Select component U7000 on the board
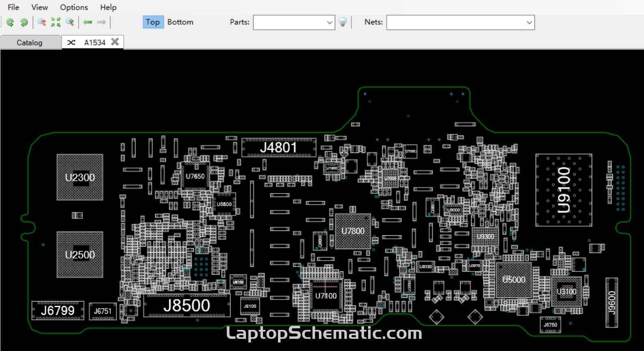 click(390, 178)
